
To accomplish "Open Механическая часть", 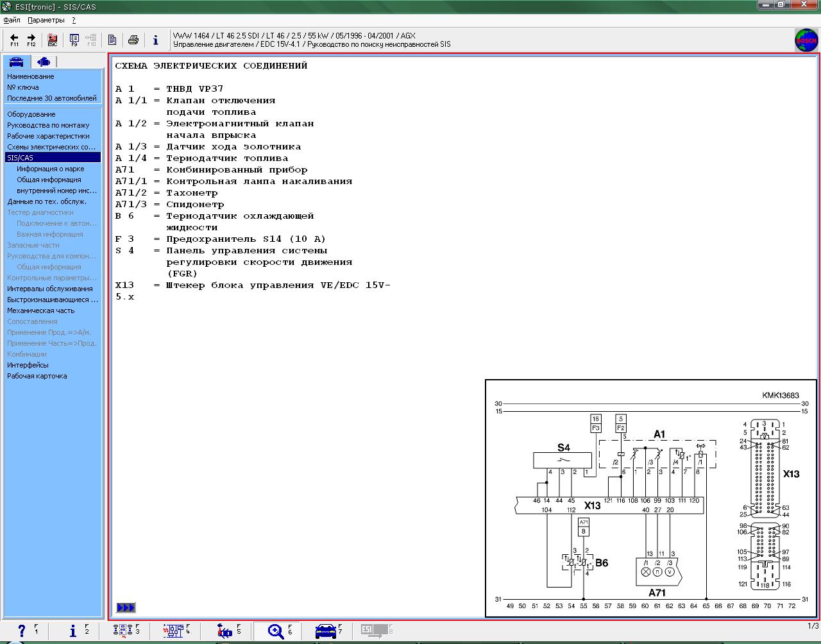I will (40, 310).
